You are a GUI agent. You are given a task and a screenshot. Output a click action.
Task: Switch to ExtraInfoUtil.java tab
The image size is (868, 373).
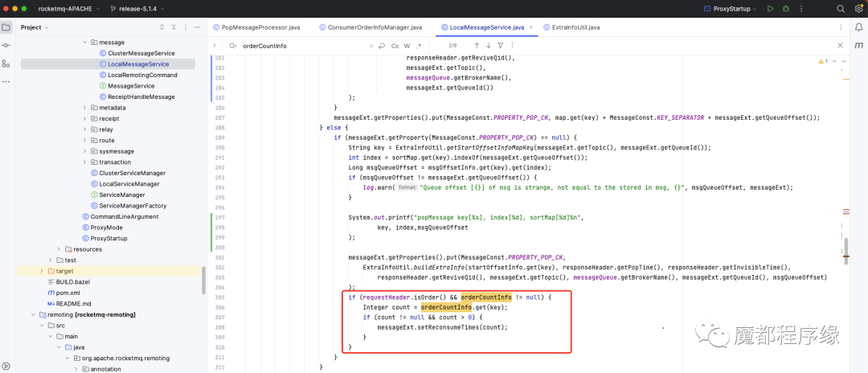tap(571, 27)
